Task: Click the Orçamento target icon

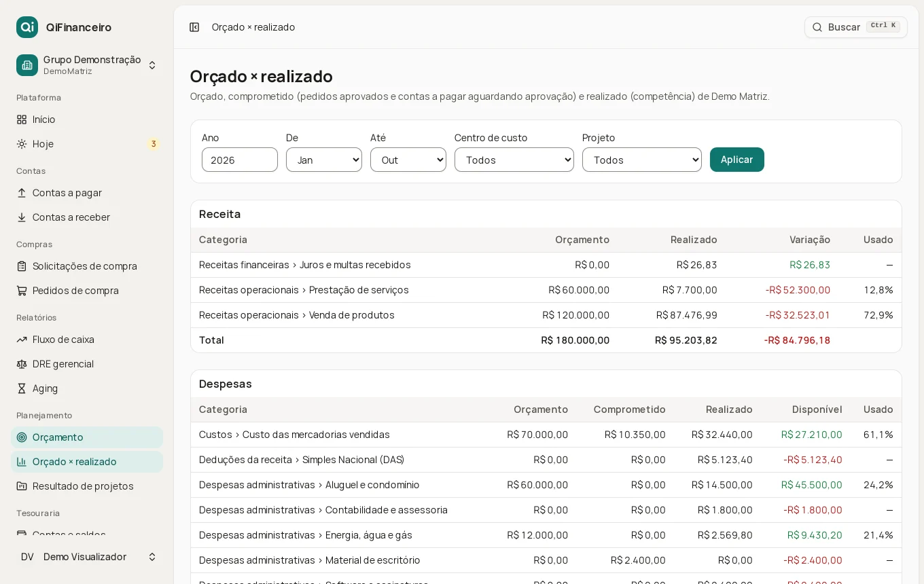Action: click(22, 437)
